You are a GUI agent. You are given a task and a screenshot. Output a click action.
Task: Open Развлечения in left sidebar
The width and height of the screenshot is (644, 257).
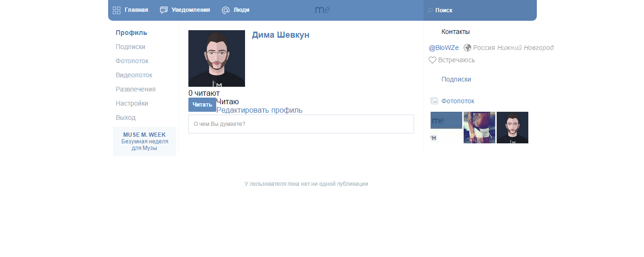pos(136,89)
